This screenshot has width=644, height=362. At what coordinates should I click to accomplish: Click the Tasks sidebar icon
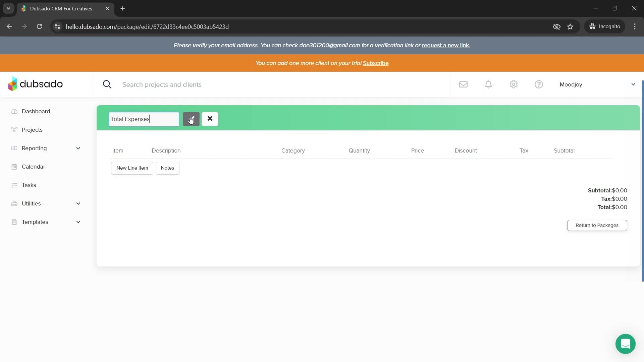(14, 185)
